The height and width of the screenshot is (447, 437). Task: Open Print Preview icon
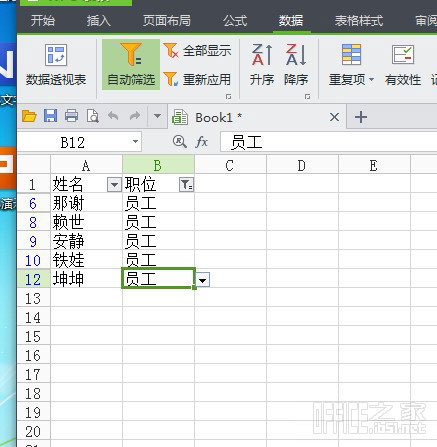click(92, 116)
